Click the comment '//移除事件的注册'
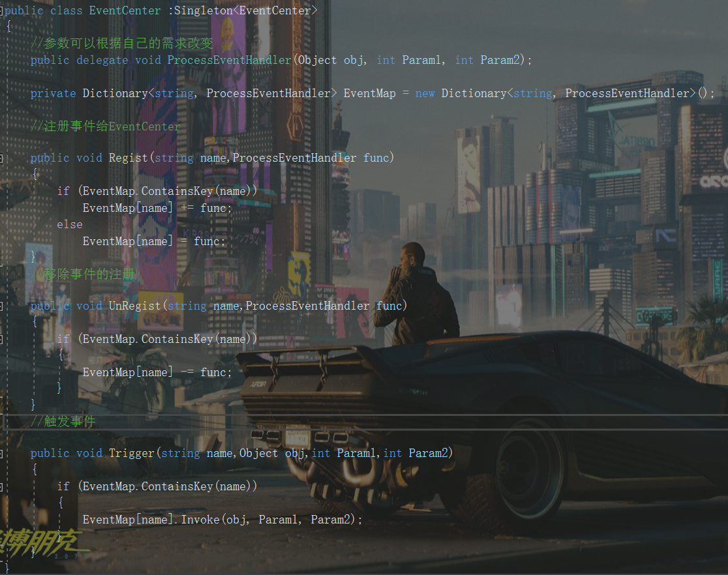The width and height of the screenshot is (728, 575). pyautogui.click(x=83, y=274)
